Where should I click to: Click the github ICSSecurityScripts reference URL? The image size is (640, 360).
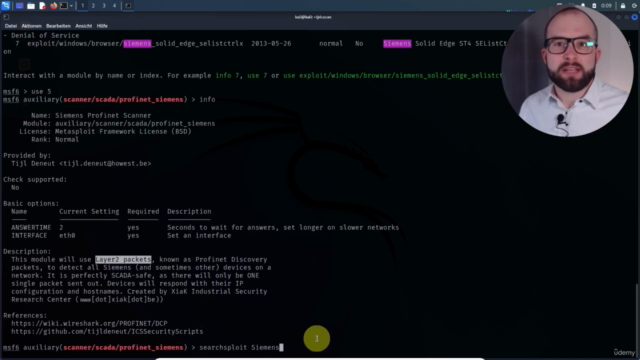[107, 331]
